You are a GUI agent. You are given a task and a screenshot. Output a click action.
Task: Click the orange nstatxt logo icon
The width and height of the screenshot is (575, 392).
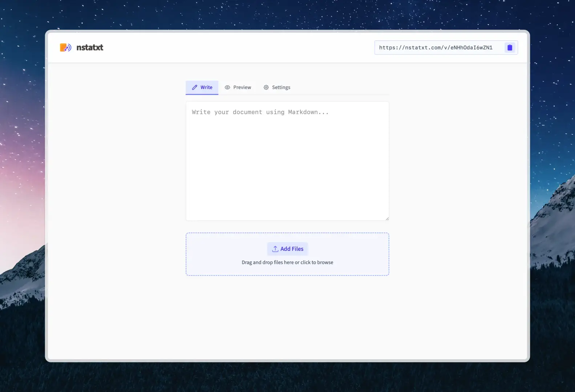click(x=65, y=48)
